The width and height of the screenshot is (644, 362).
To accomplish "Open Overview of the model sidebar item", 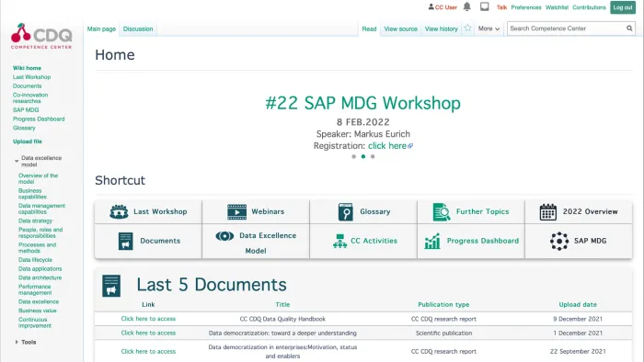I will [39, 179].
